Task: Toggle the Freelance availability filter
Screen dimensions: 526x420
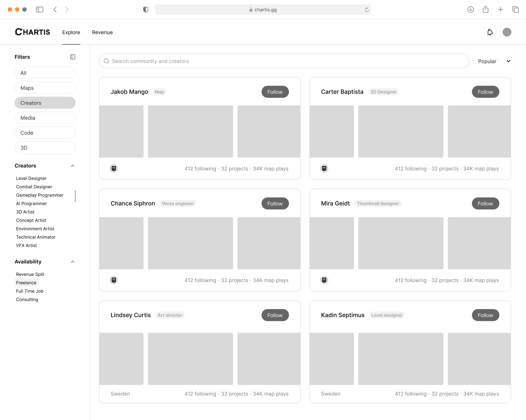Action: (26, 282)
